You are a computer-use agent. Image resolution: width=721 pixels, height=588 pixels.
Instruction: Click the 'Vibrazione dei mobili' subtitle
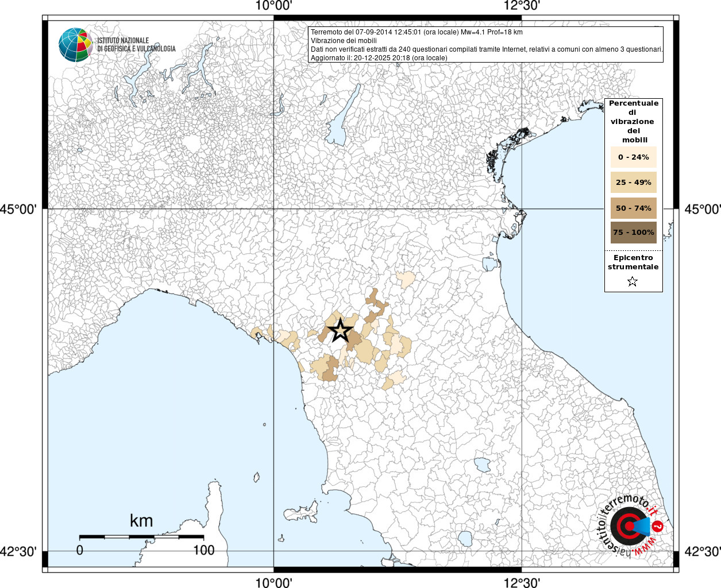point(344,41)
